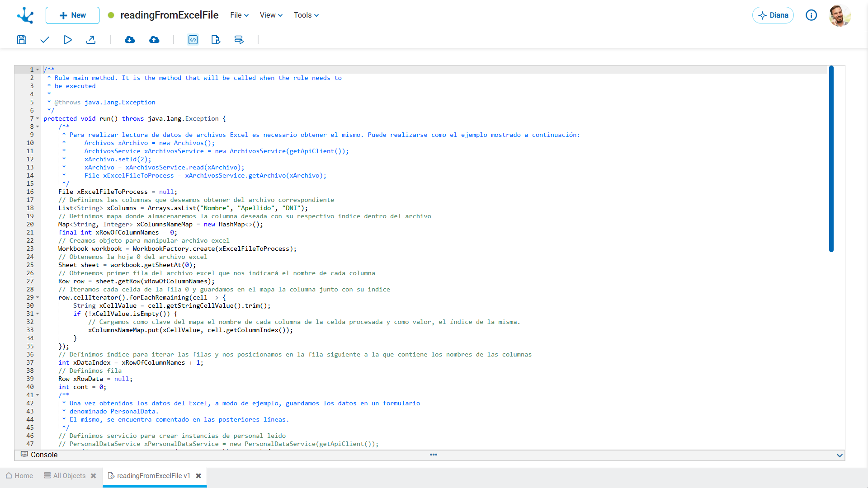Click the console resize dots handle
The height and width of the screenshot is (488, 868).
[x=434, y=455]
